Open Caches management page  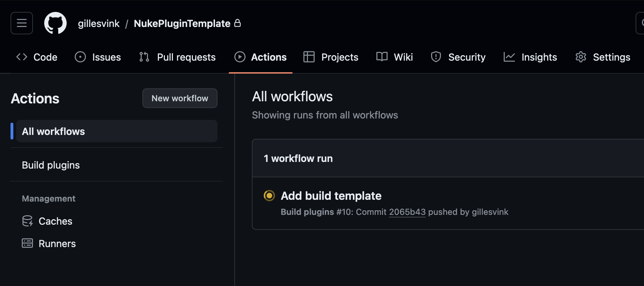(x=47, y=221)
